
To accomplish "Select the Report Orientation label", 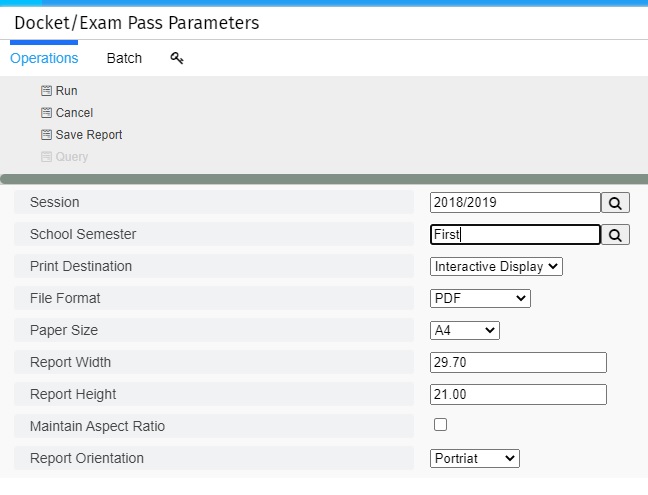I will [87, 458].
